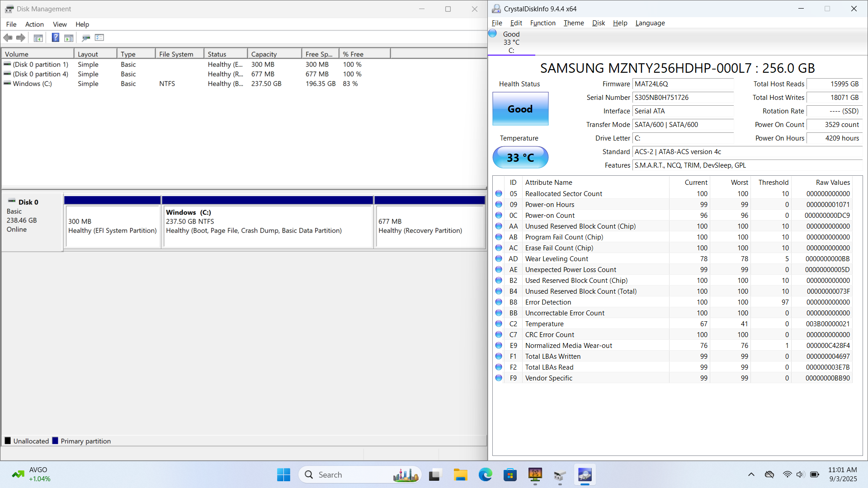Open Edit menu in CrystalDiskInfo
868x488 pixels.
click(x=516, y=23)
